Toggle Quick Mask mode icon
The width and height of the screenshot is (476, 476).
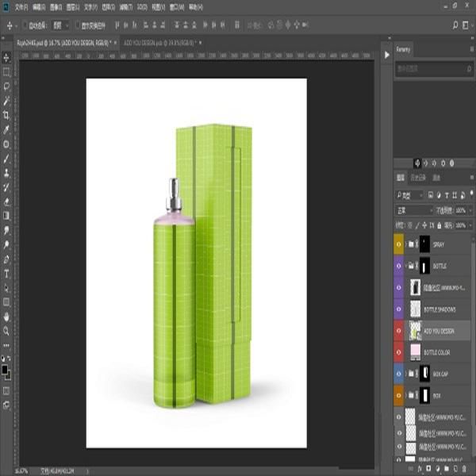pyautogui.click(x=6, y=391)
